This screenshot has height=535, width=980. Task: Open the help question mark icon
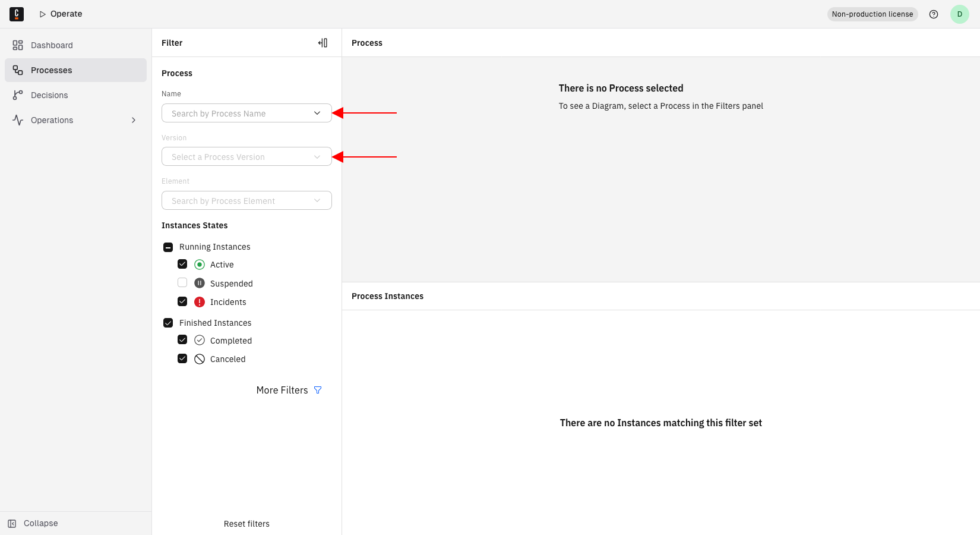pyautogui.click(x=934, y=14)
